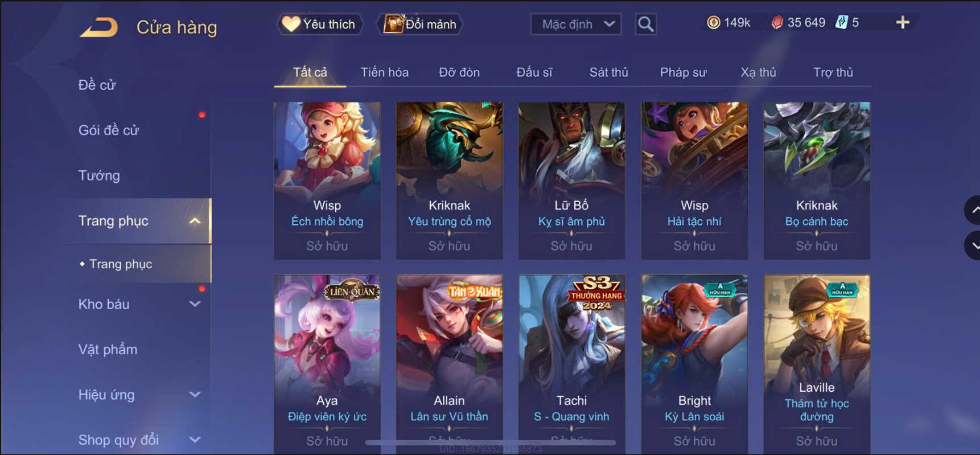This screenshot has height=455, width=980.
Task: Click the blue ticket currency icon
Action: click(842, 23)
